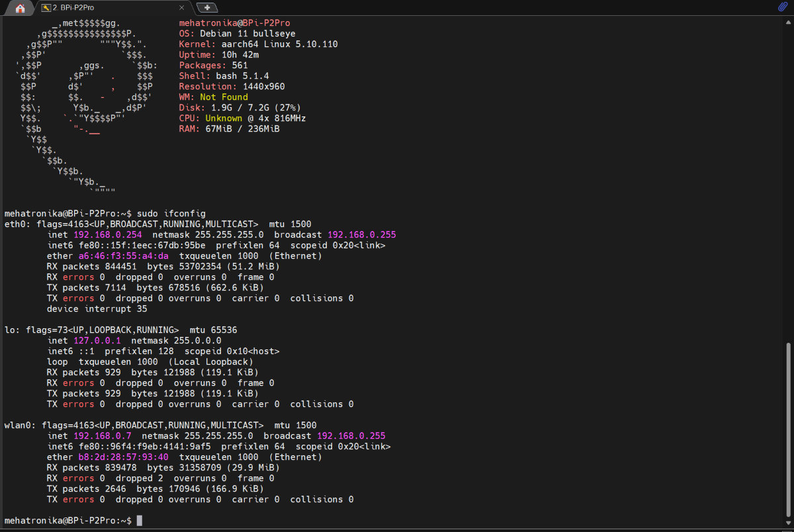The width and height of the screenshot is (794, 532).
Task: Click the wrench icon on BPi-P2Pro tab
Action: coord(45,8)
